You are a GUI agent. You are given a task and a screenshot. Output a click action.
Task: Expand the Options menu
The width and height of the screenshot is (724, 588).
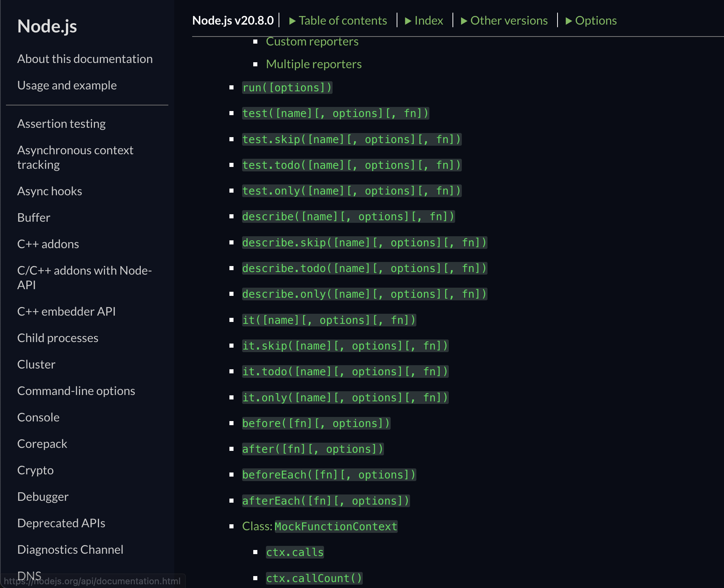(x=591, y=20)
